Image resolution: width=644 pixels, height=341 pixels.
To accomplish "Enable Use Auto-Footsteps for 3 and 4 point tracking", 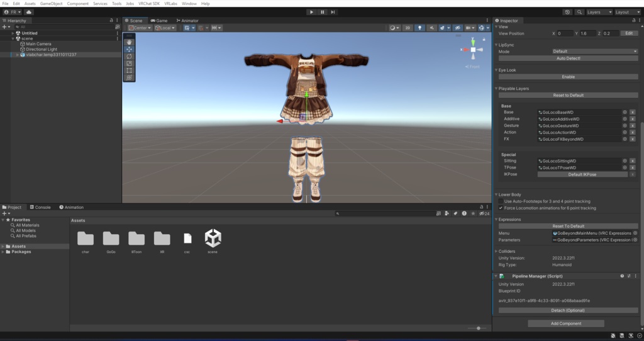I will point(501,201).
